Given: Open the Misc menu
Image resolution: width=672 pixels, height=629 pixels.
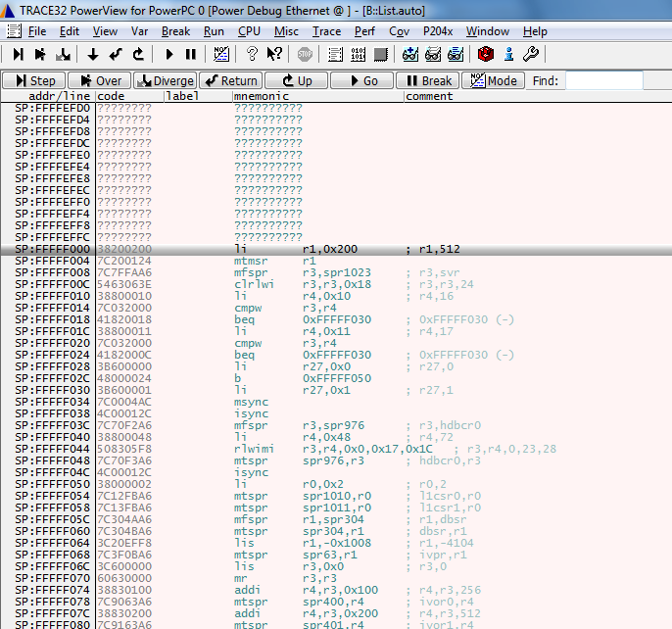Looking at the screenshot, I should [286, 31].
